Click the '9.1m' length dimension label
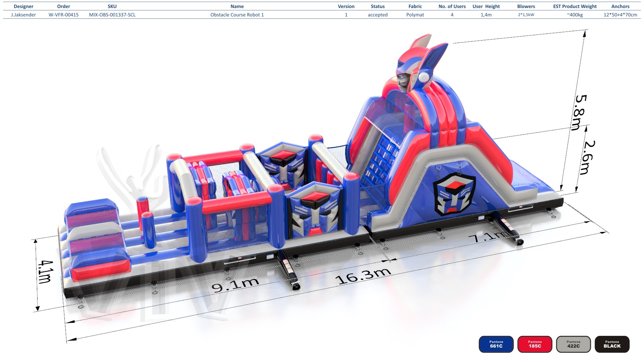This screenshot has width=644, height=362. tap(235, 285)
